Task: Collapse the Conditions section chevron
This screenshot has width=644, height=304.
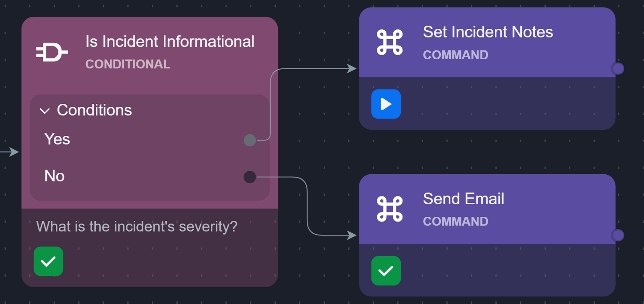Action: click(x=45, y=111)
